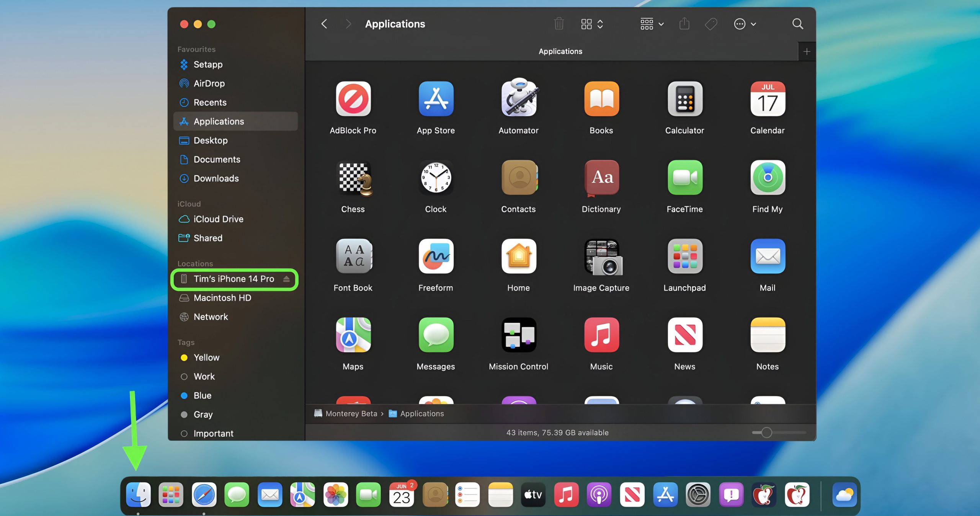
Task: Click the Clock app icon
Action: (436, 178)
